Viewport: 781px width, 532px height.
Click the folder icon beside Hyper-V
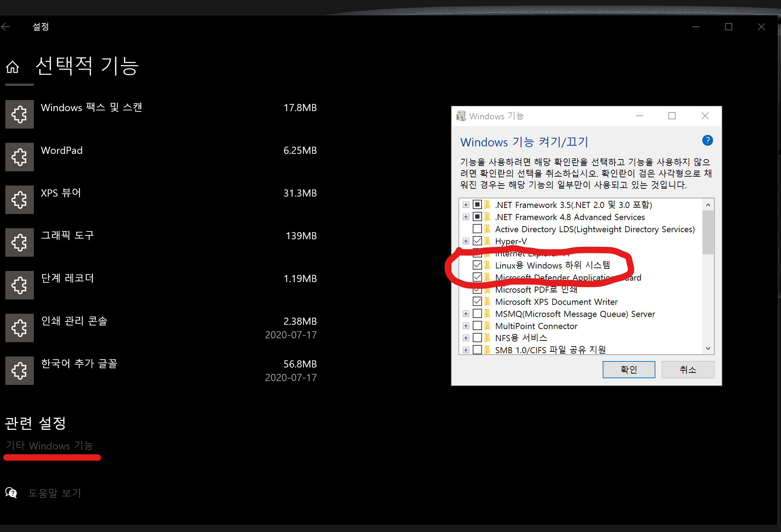coord(487,241)
